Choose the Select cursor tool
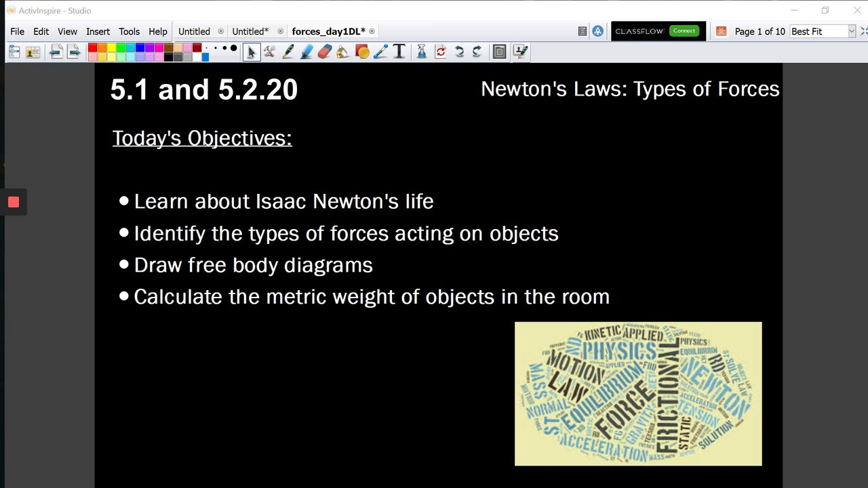The image size is (868, 488). click(252, 52)
